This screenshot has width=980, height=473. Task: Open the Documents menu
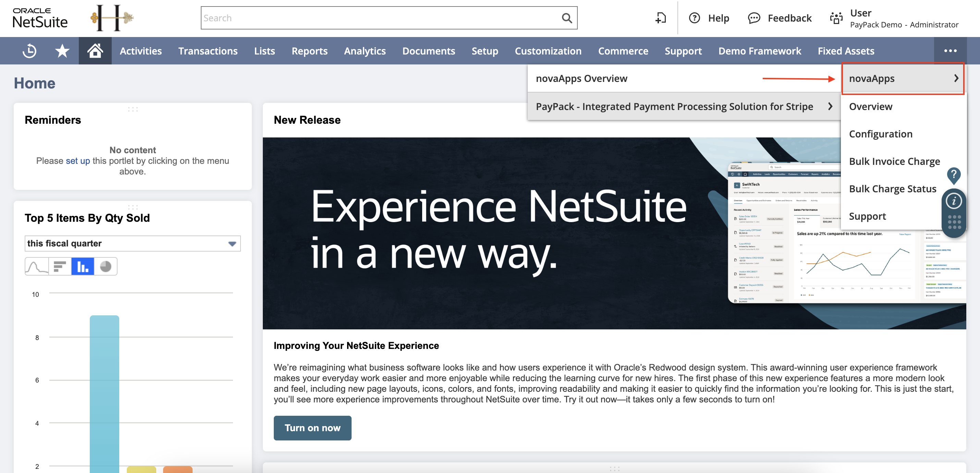(x=428, y=51)
